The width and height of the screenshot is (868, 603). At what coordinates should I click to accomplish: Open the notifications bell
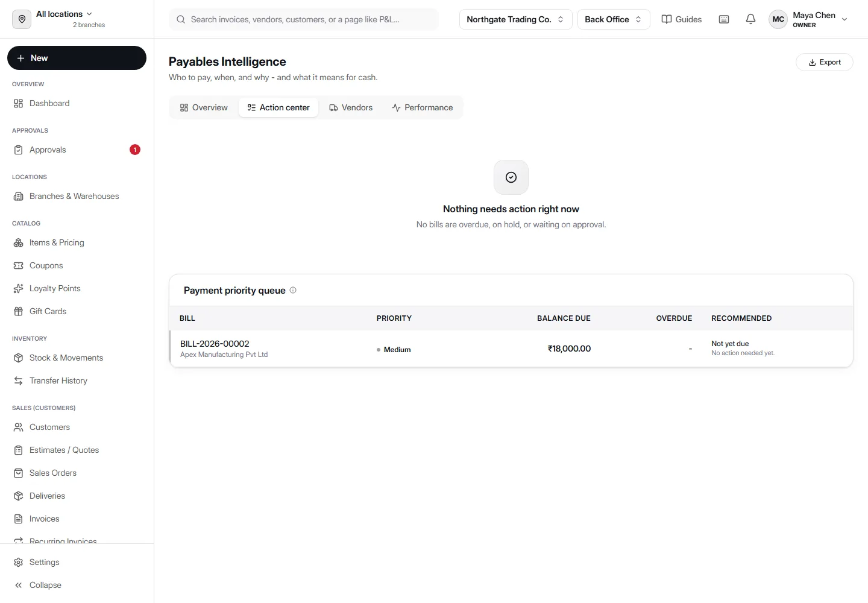point(750,19)
